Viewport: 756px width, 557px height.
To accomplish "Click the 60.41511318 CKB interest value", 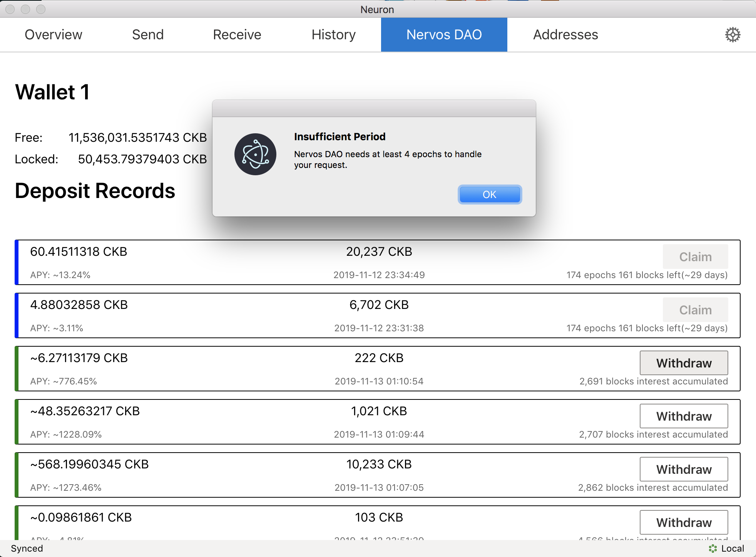I will coord(79,252).
